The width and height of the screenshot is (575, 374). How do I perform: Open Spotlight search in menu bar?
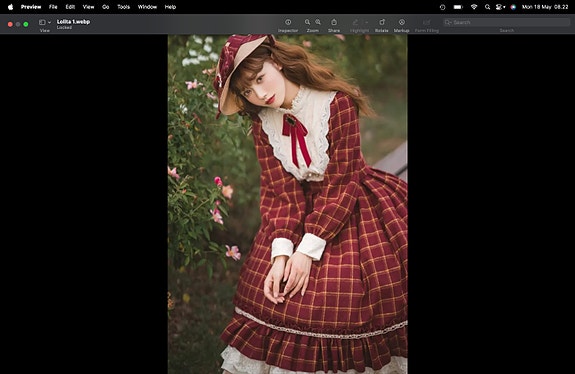487,7
